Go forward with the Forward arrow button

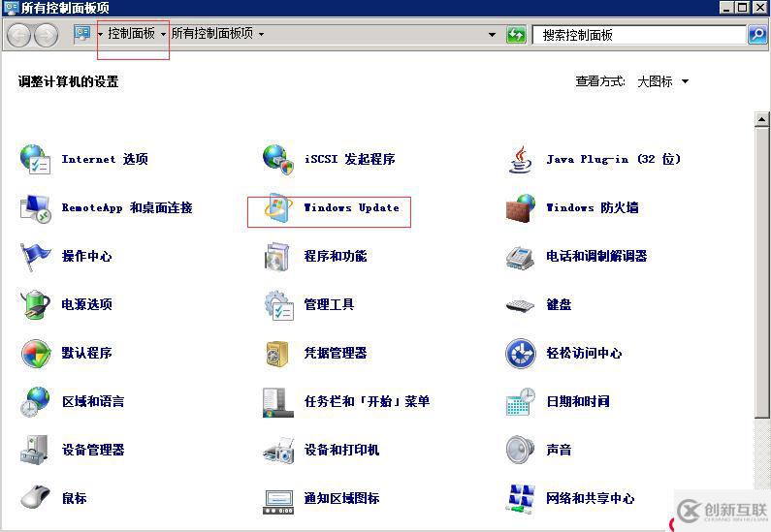click(x=47, y=35)
